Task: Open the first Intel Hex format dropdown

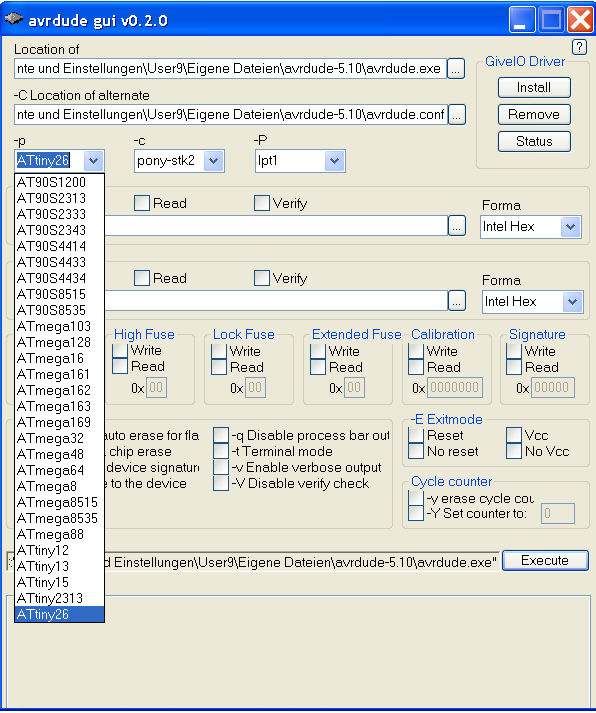Action: tap(571, 226)
